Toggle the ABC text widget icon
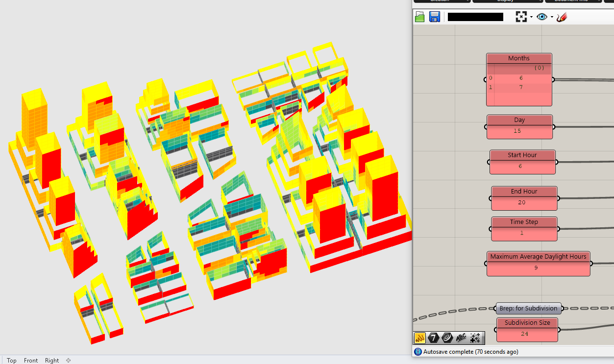 tap(461, 338)
